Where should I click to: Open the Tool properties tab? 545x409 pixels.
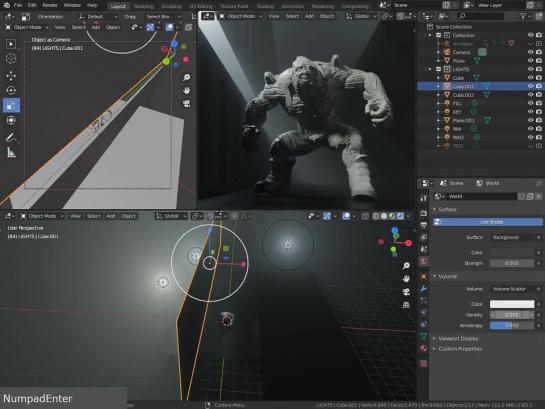423,198
